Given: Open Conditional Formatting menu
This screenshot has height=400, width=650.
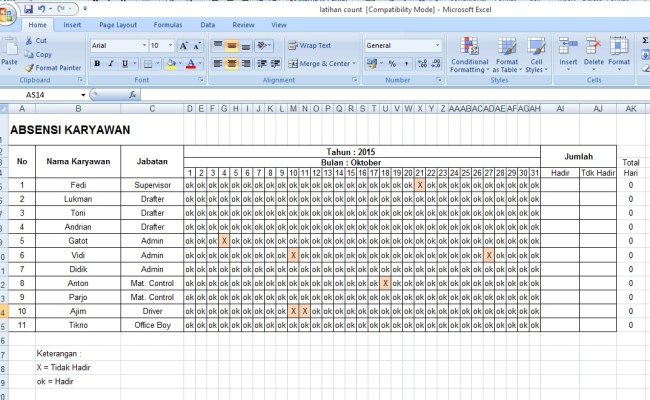Looking at the screenshot, I should [x=470, y=55].
